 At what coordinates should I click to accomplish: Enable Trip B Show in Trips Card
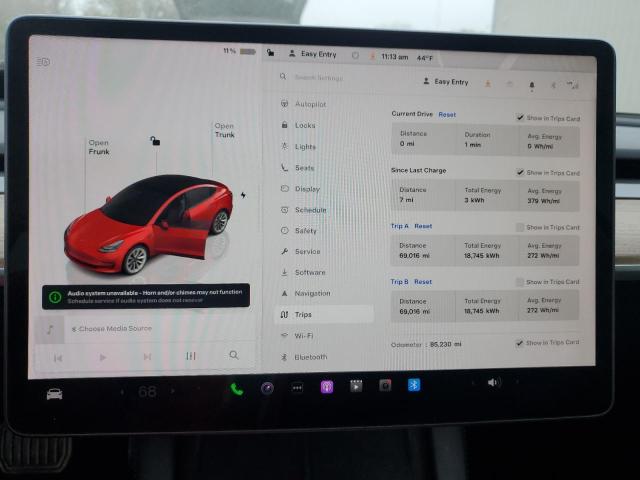point(520,282)
